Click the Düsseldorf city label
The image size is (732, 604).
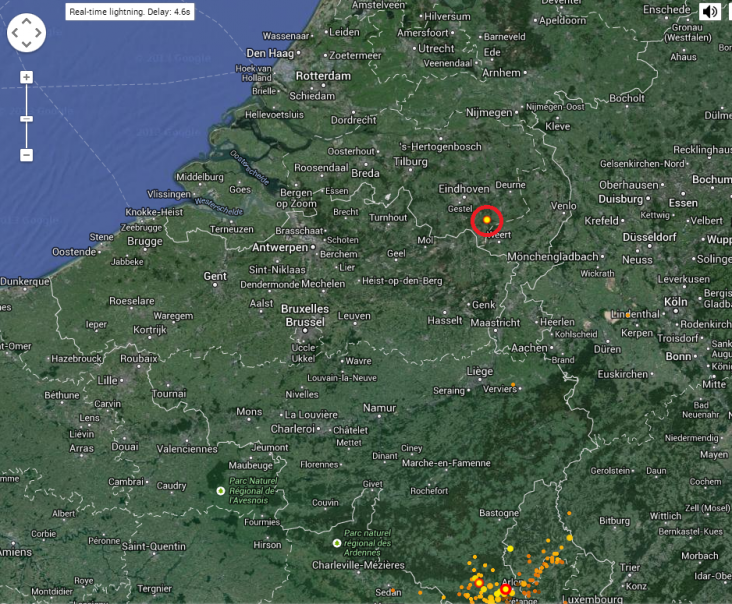pos(652,238)
